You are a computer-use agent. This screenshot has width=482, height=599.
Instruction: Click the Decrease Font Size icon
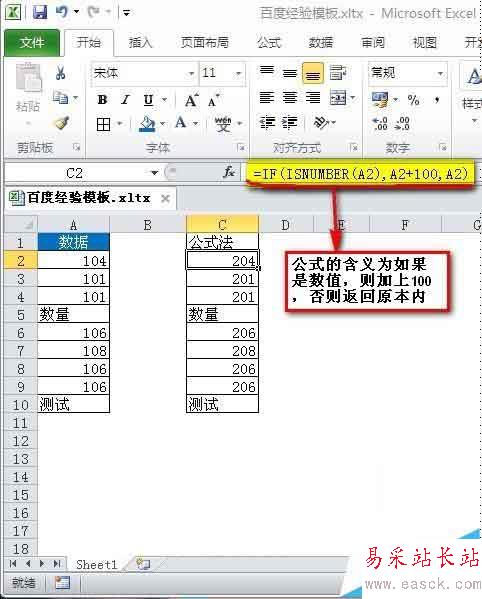[214, 100]
